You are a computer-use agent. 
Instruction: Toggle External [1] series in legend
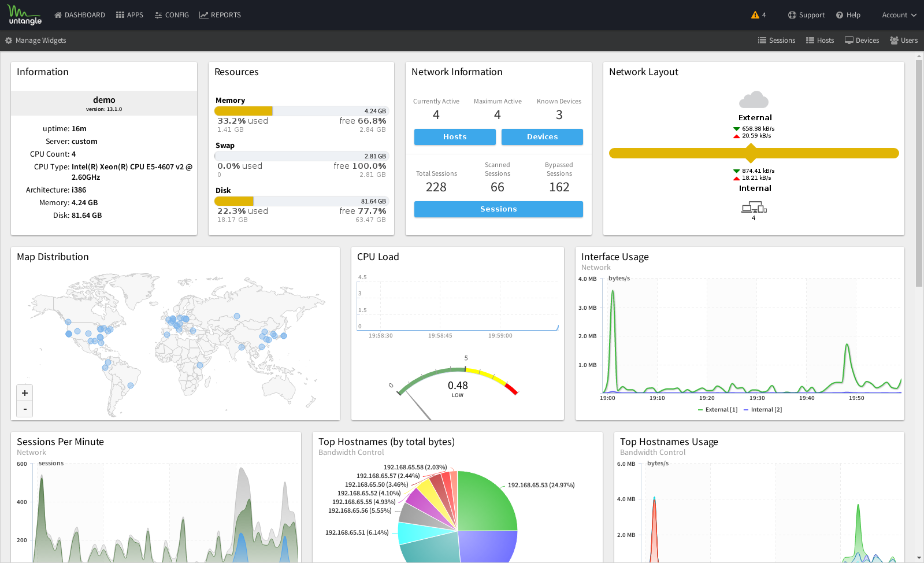(717, 410)
